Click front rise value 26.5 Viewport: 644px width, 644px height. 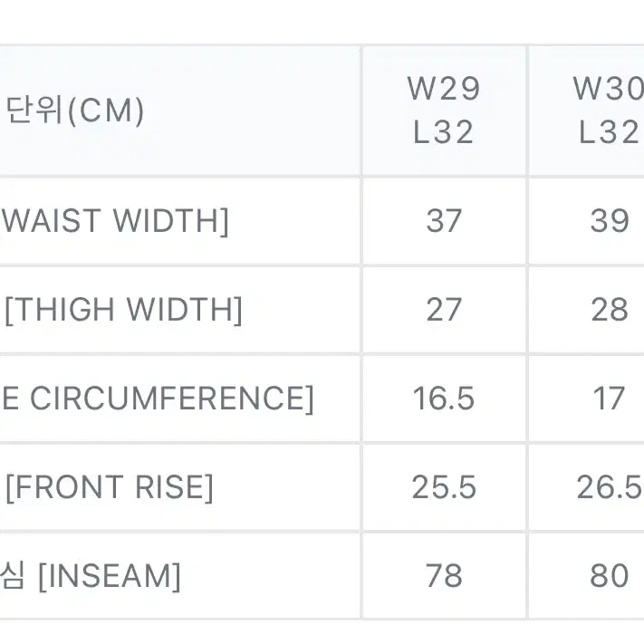coord(610,487)
